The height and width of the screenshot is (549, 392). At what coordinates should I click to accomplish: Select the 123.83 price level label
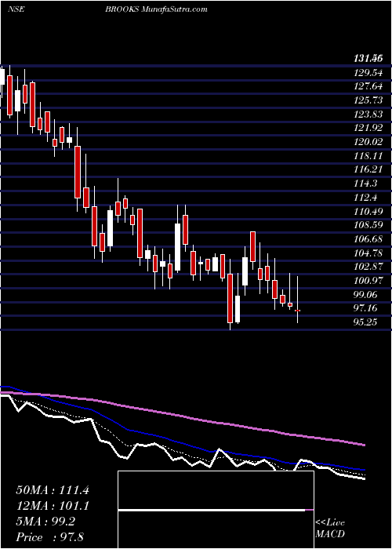click(x=368, y=115)
